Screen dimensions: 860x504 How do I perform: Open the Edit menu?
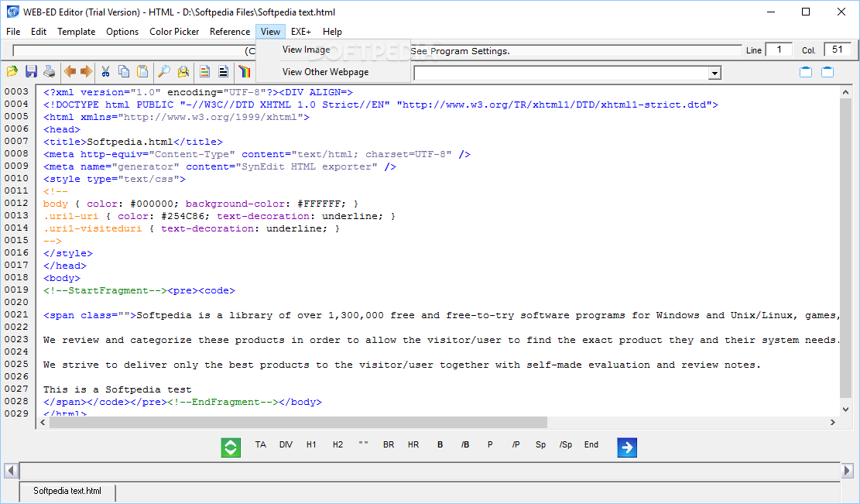39,32
